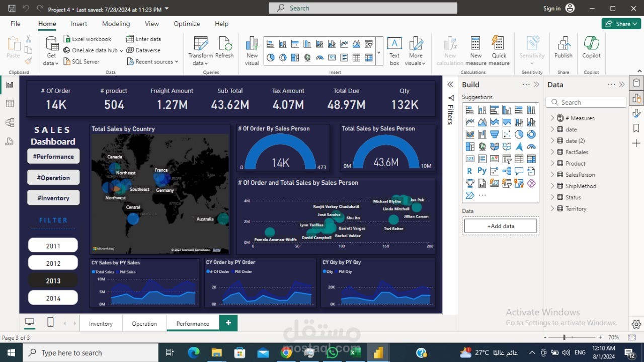Collapse the Build pane with double chevron
The image size is (644, 362).
536,85
